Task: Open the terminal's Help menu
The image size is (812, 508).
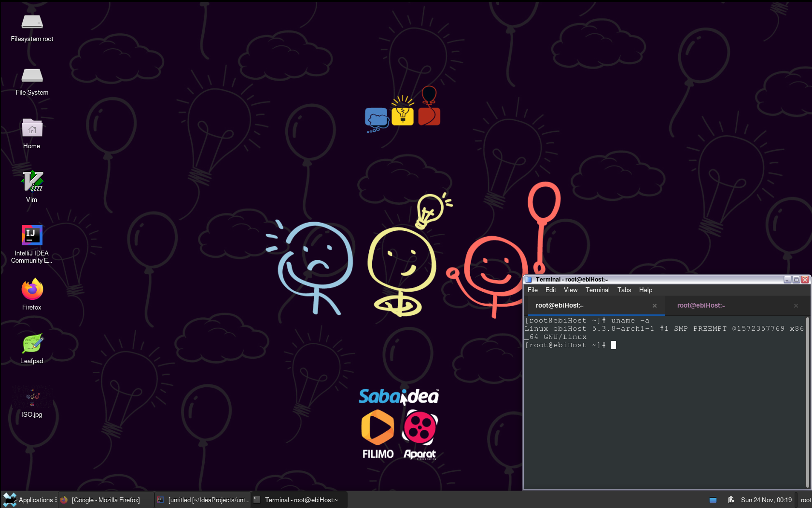Action: pos(645,290)
